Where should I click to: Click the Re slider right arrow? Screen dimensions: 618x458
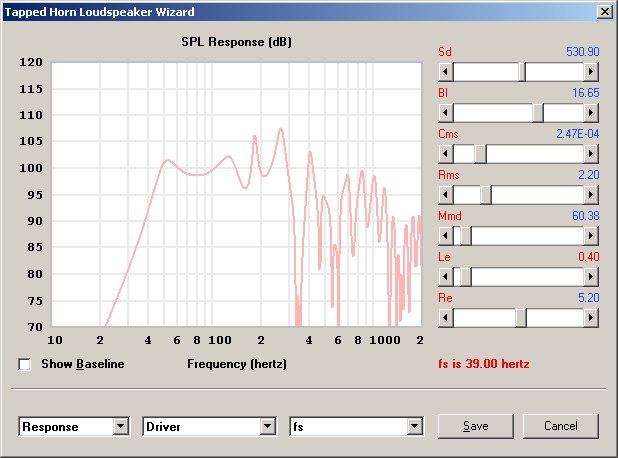pos(590,318)
